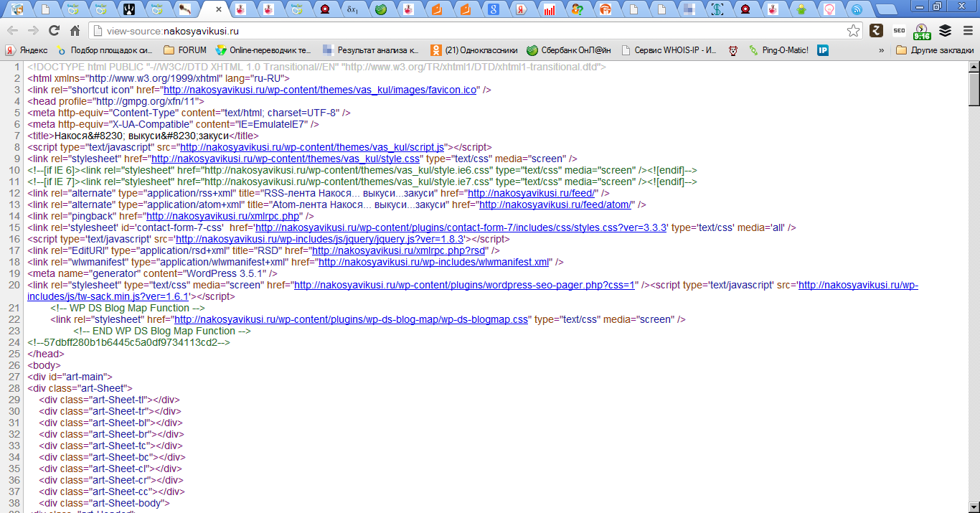Switch to the question mark person tab
Image resolution: width=980 pixels, height=513 pixels.
[577, 9]
